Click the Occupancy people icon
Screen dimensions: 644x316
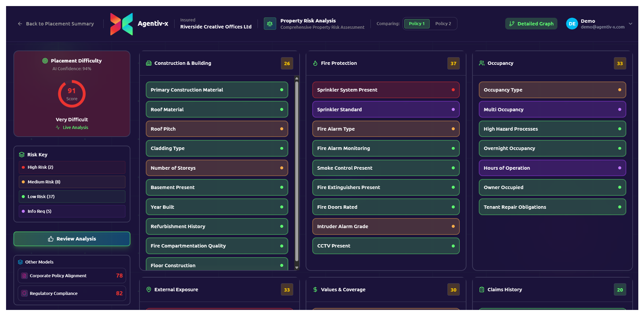coord(482,63)
